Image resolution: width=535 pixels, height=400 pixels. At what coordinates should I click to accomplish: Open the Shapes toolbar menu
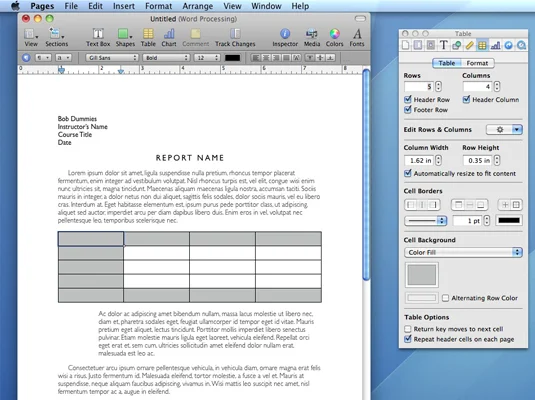[x=125, y=37]
